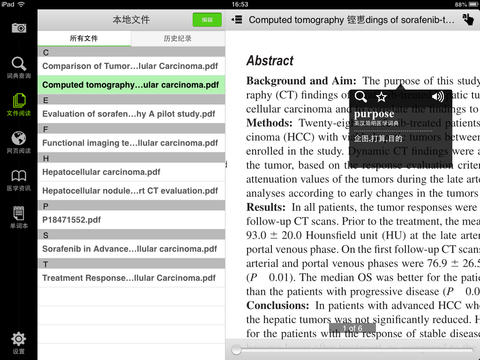Open the camera scan icon in sidebar

[19, 28]
